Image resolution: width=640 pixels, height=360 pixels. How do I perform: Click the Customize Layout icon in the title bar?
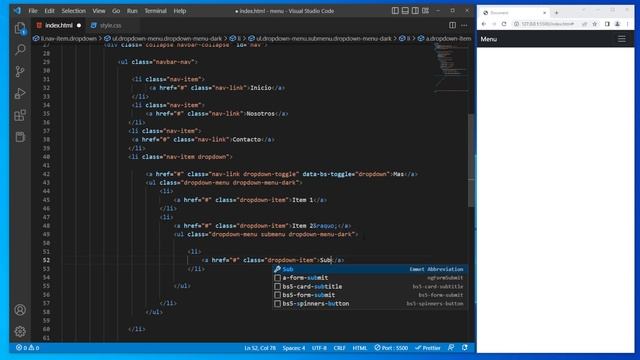click(x=425, y=11)
